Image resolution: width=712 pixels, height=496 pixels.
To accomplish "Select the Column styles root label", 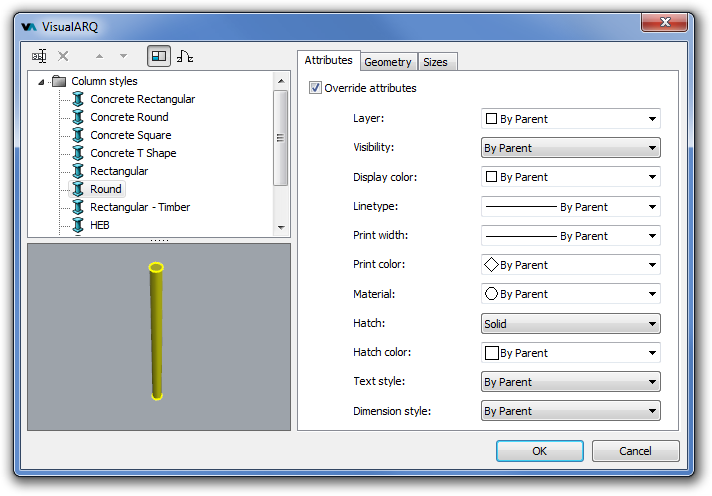I will tap(104, 81).
